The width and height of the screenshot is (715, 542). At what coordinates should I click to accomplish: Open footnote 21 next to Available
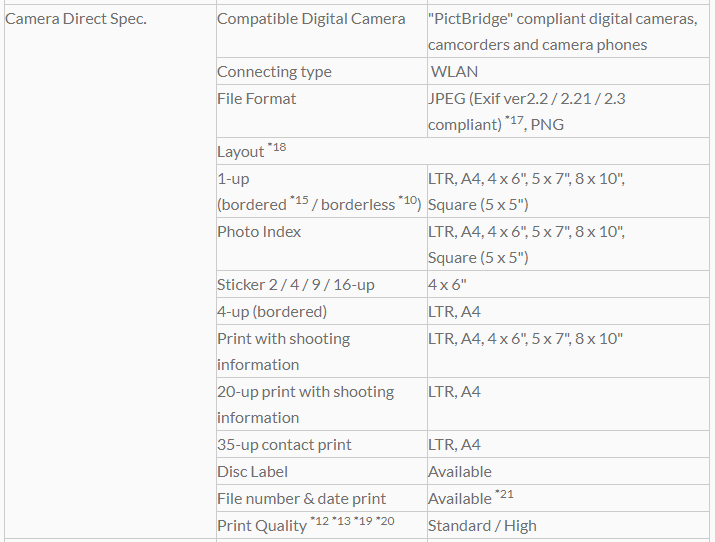tap(504, 494)
